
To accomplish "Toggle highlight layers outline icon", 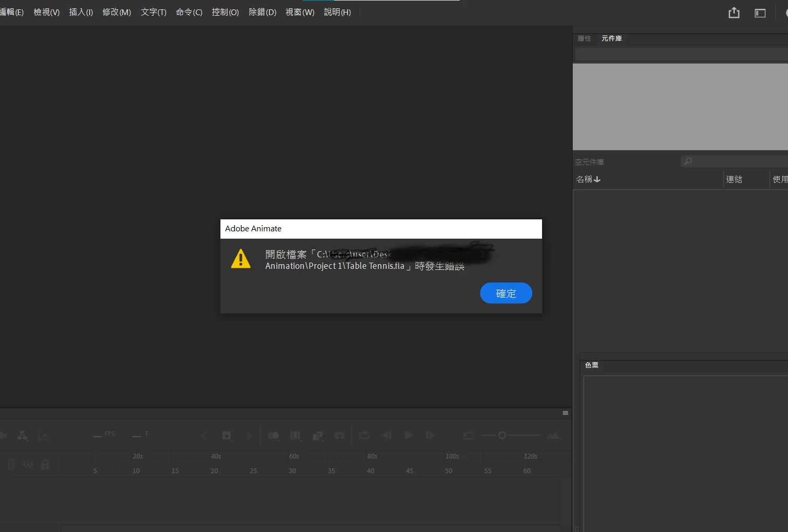I will coord(11,464).
